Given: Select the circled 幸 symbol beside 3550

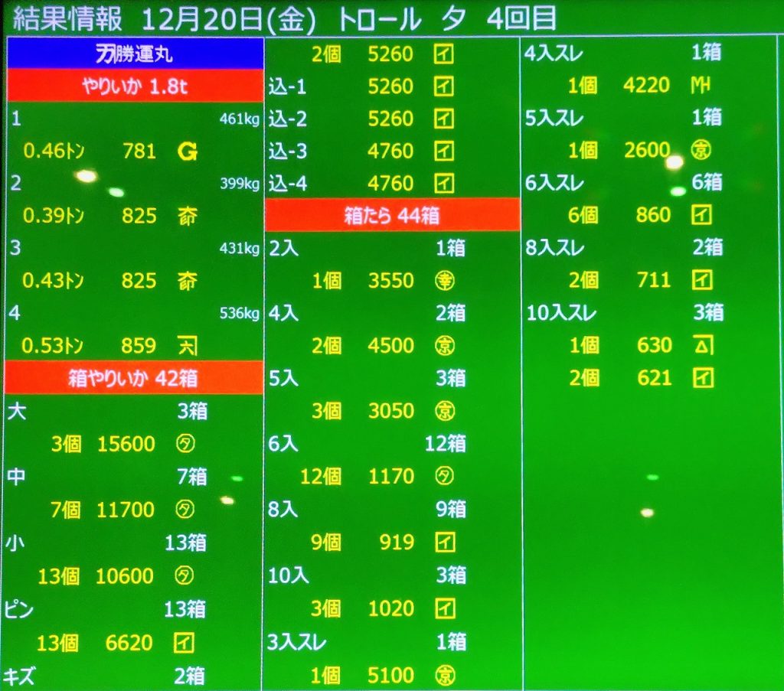Looking at the screenshot, I should tap(445, 281).
